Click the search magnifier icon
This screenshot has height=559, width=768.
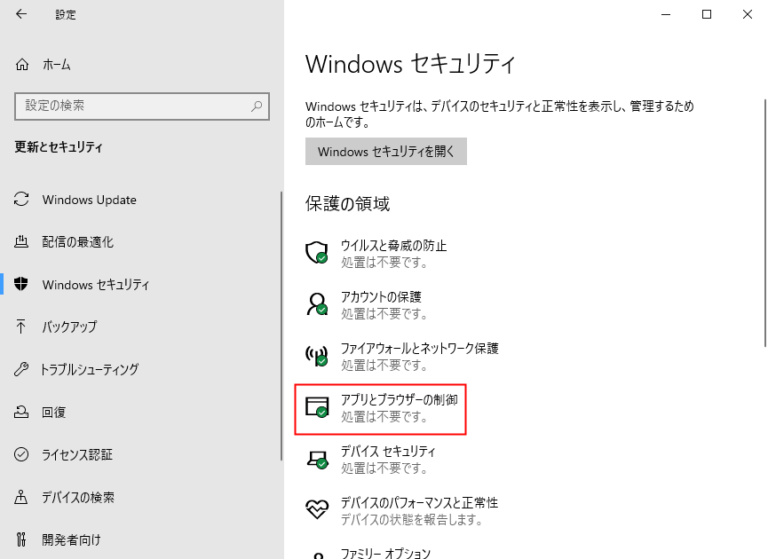click(257, 106)
